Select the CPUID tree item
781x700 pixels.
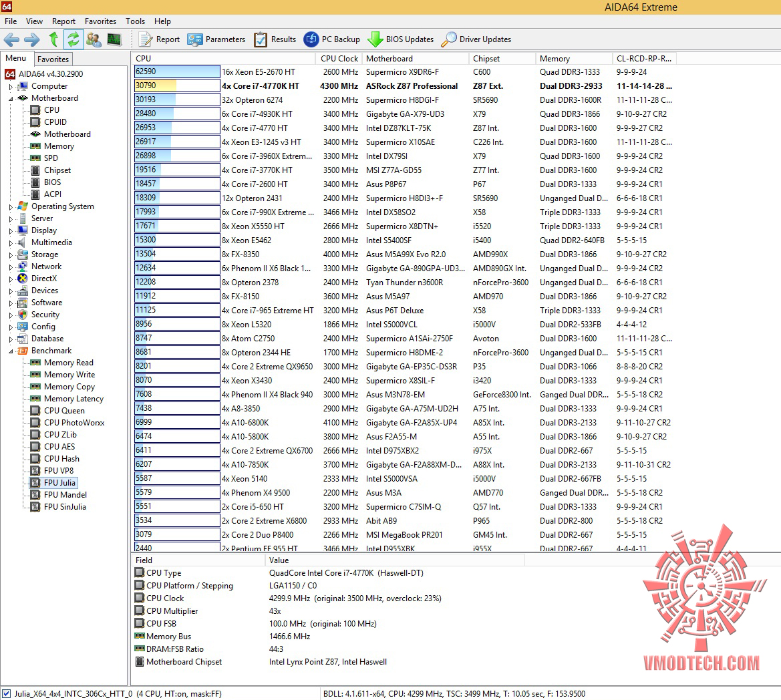[55, 122]
